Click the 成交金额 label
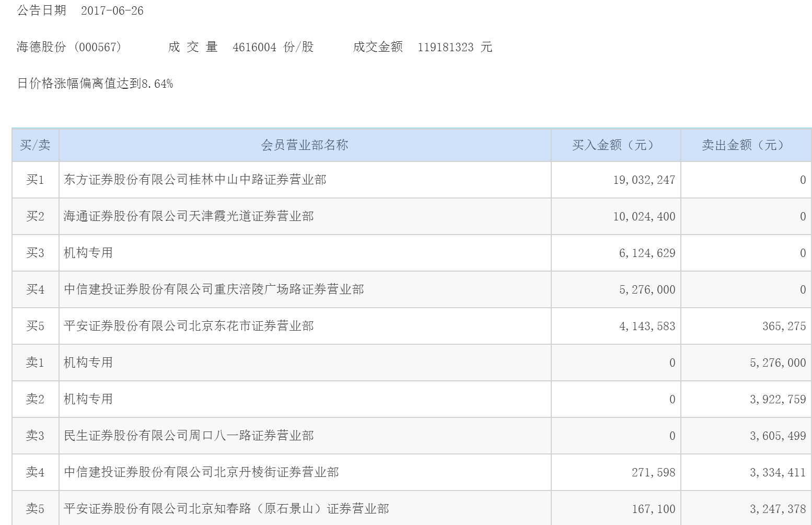The image size is (812, 525). [378, 47]
